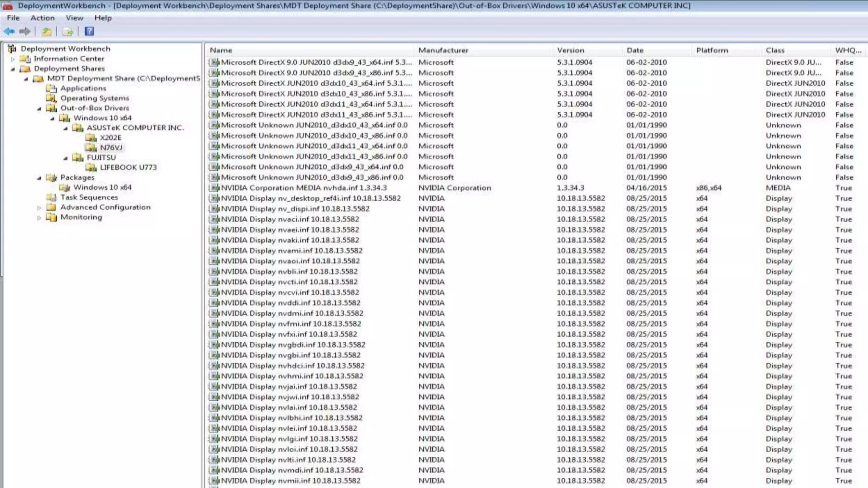Click the Monitoring folder icon
Screen dimensions: 868x488
52,217
